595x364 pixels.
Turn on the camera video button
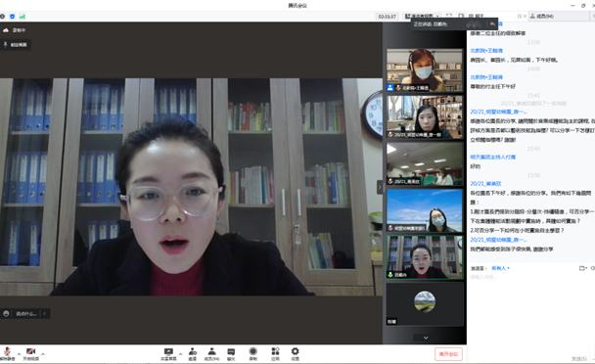click(30, 353)
